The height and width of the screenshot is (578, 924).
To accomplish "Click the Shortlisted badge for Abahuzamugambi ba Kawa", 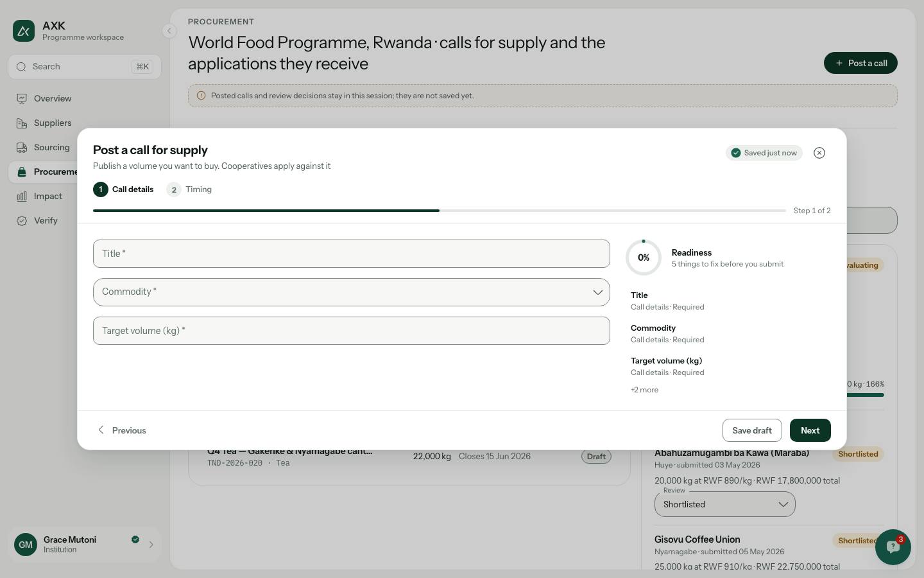I will [x=858, y=454].
